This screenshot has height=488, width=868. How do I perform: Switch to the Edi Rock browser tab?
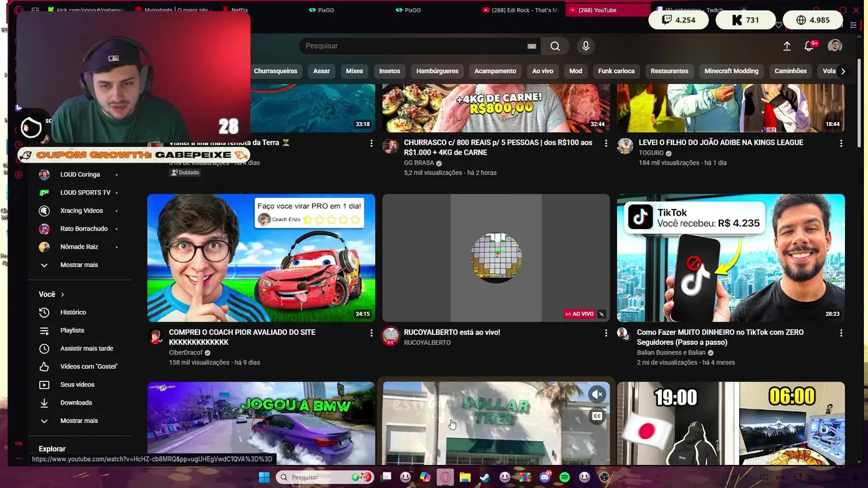tap(520, 10)
